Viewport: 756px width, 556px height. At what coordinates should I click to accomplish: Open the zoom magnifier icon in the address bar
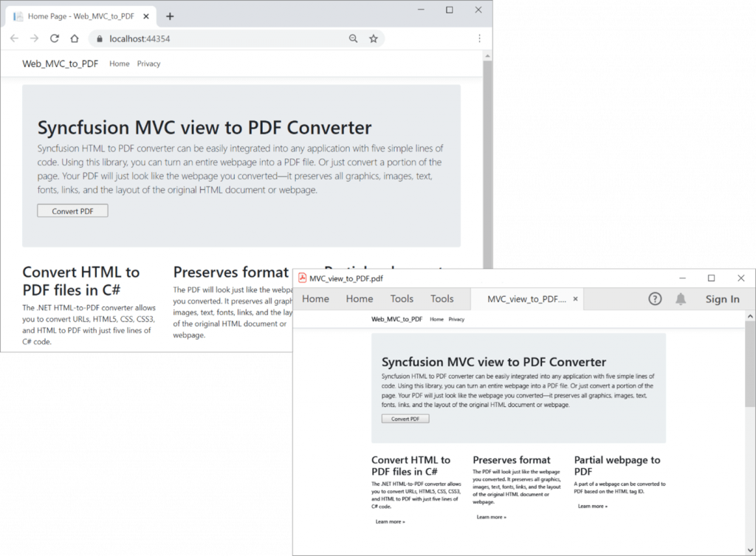tap(353, 38)
